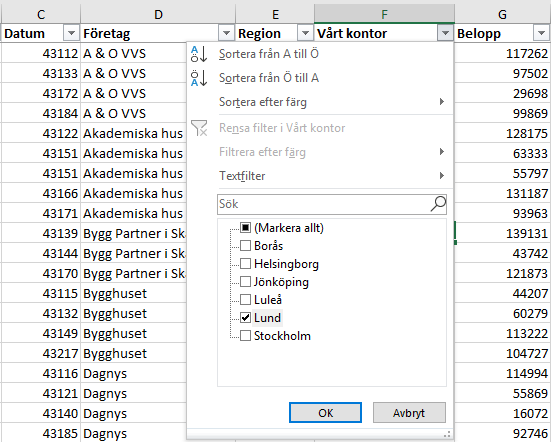Cancel the filter with Avbryt
This screenshot has width=551, height=442.
point(409,412)
